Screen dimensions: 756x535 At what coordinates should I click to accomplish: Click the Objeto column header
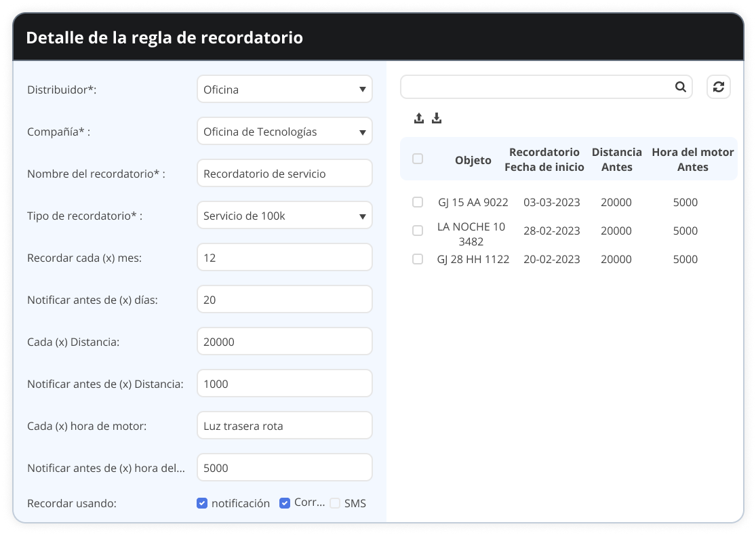473,161
